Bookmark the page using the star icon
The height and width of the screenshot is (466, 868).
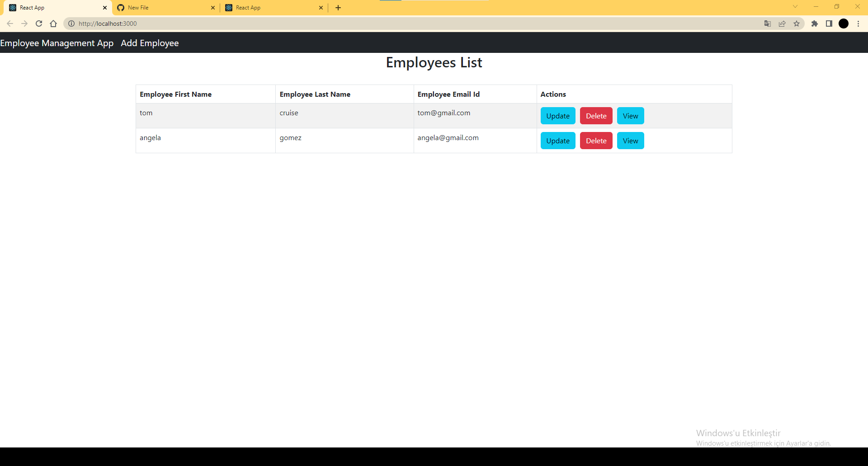[x=797, y=24]
